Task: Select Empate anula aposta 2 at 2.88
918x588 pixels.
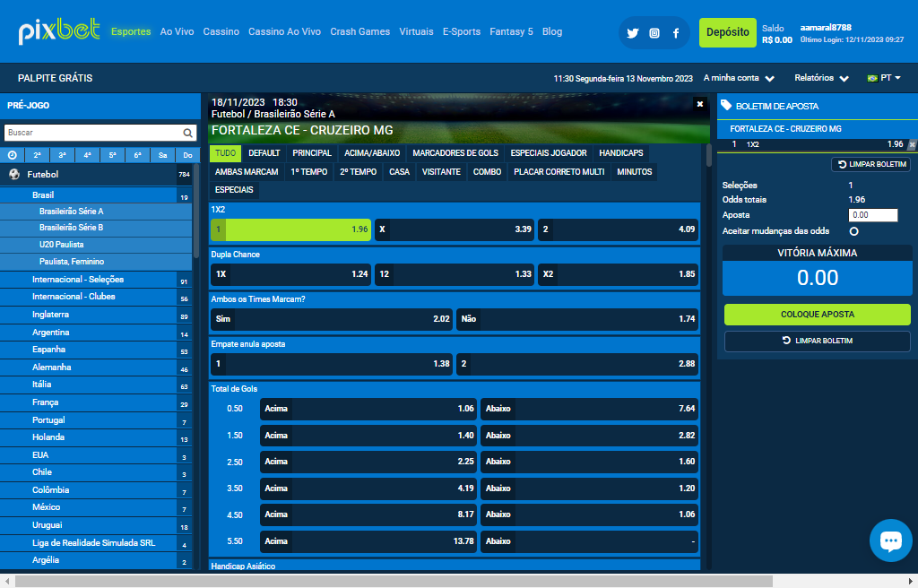Action: (x=577, y=364)
